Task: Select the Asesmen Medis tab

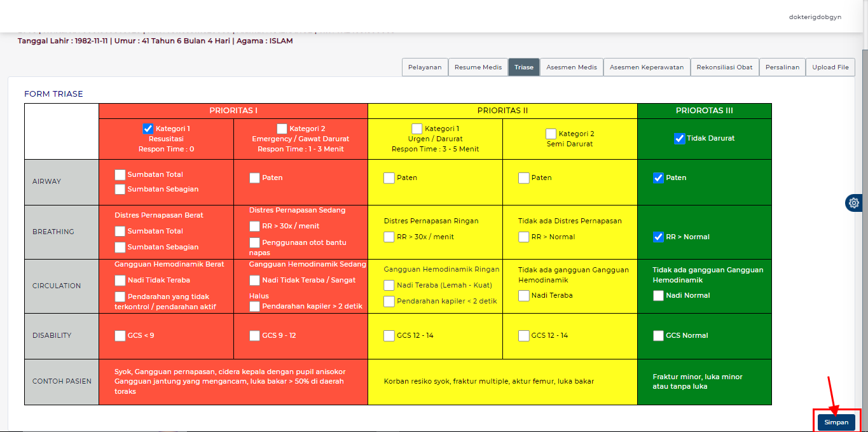Action: tap(571, 67)
